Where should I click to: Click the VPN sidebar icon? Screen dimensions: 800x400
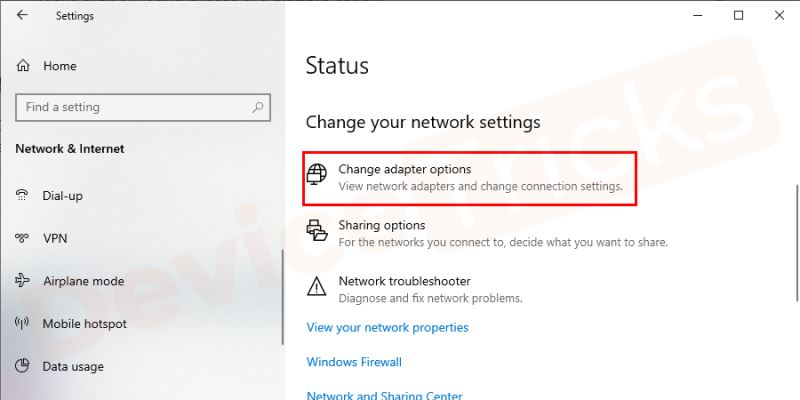(22, 239)
